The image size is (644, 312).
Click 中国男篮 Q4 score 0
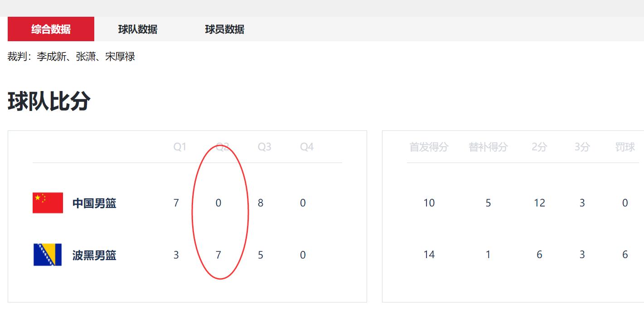[303, 203]
